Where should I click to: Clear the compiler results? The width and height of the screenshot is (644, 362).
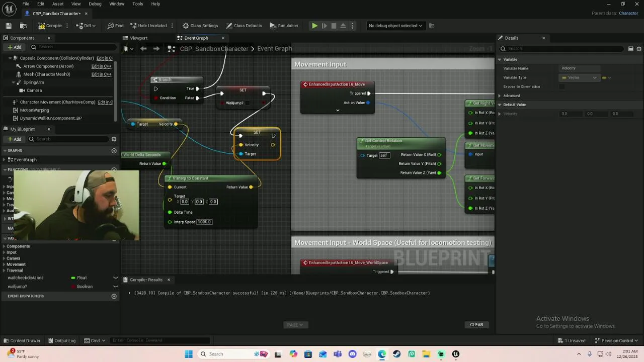[476, 325]
